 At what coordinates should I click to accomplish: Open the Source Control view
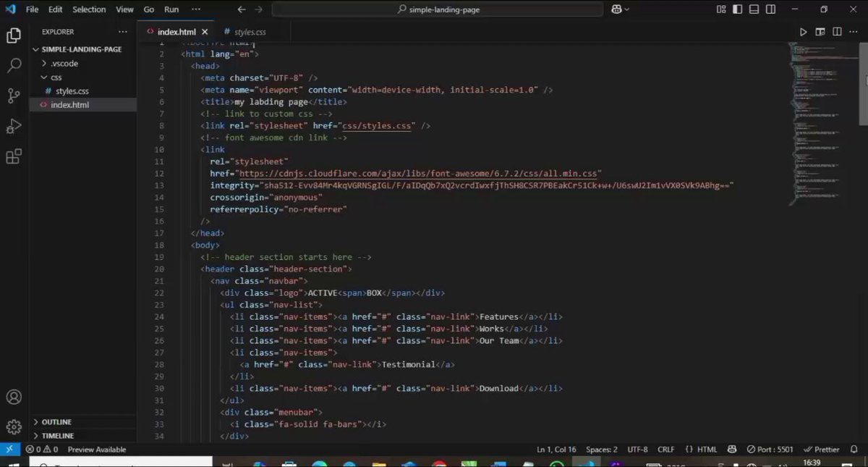[x=14, y=96]
